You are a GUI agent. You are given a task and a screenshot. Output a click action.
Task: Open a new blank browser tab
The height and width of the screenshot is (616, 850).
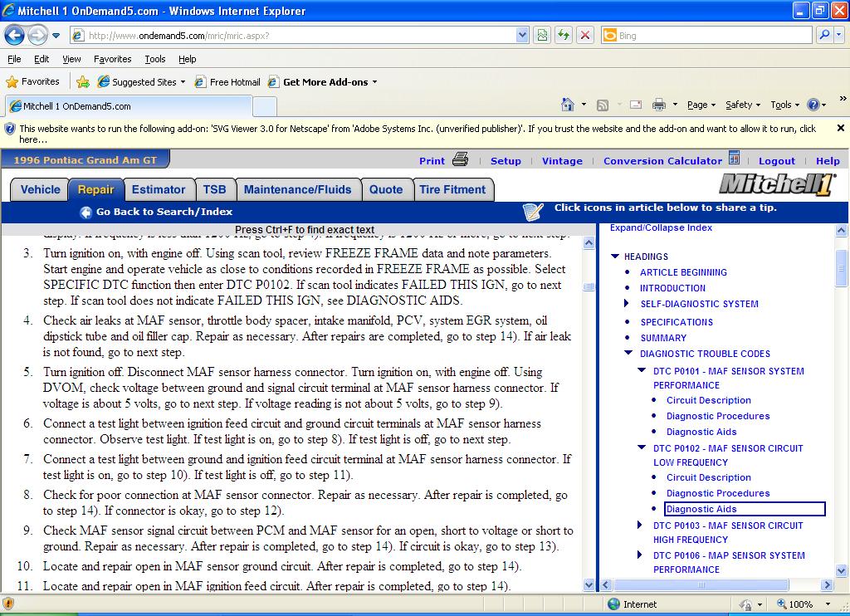point(265,106)
